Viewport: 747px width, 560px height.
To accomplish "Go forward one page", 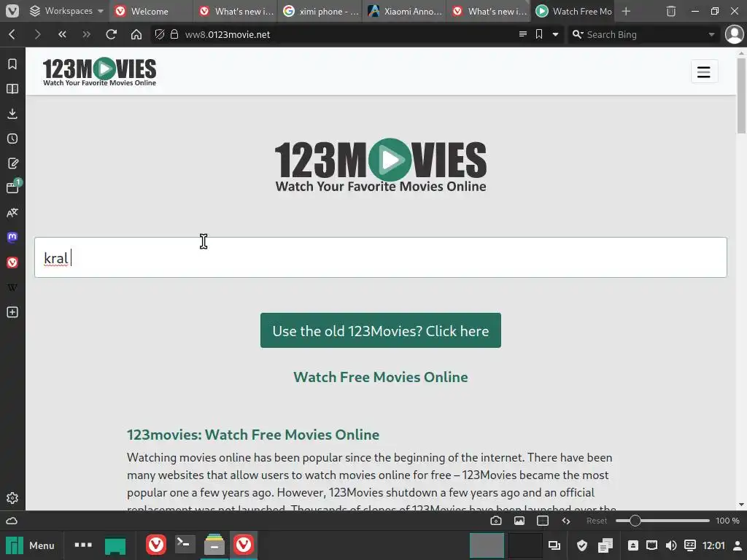I will [x=37, y=34].
